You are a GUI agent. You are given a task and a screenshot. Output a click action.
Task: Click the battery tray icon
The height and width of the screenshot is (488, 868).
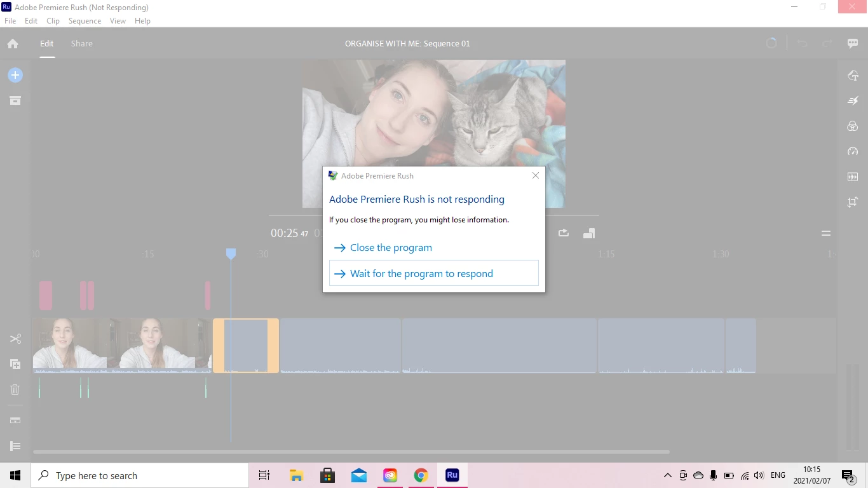[x=729, y=475]
